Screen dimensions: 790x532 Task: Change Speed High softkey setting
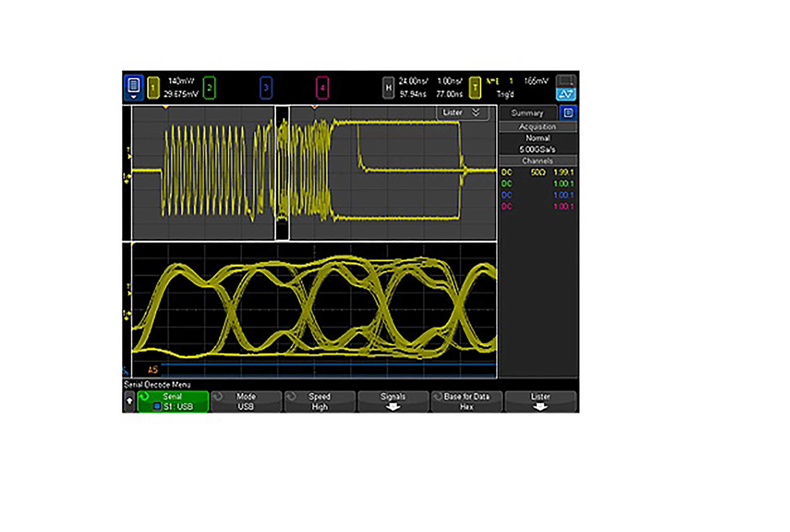319,401
